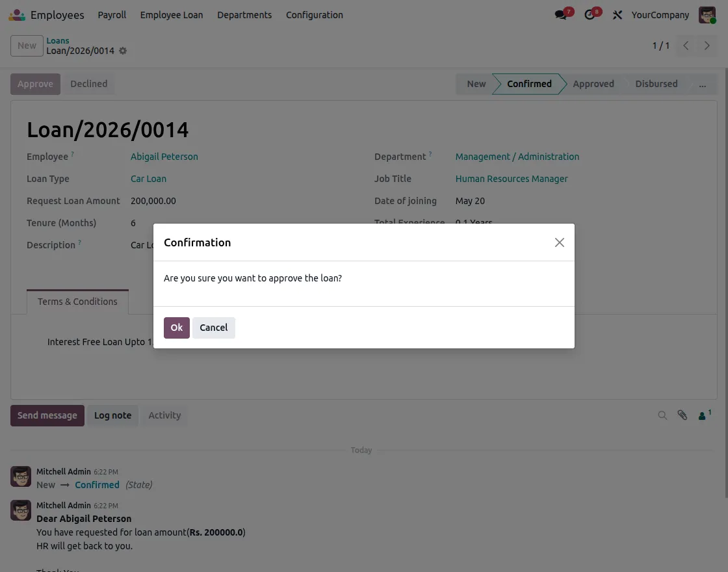Open the Human Resources Manager link
This screenshot has width=728, height=572.
tap(511, 179)
